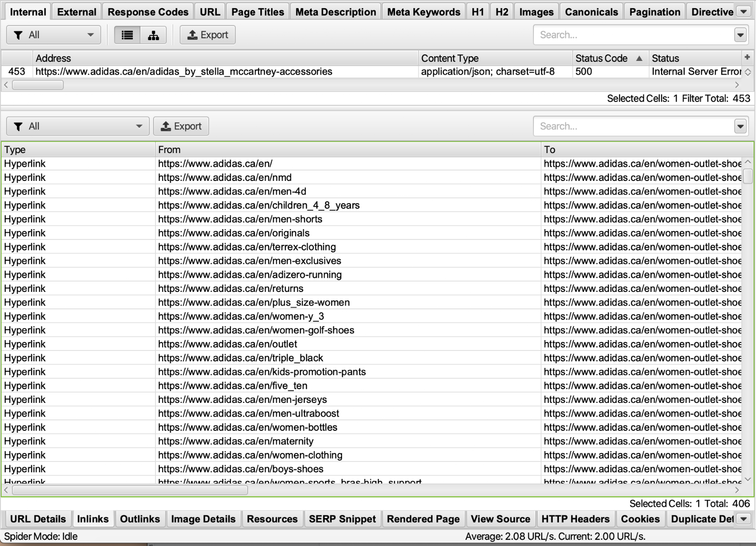Click the Status Code sort arrow
This screenshot has width=756, height=546.
click(639, 59)
